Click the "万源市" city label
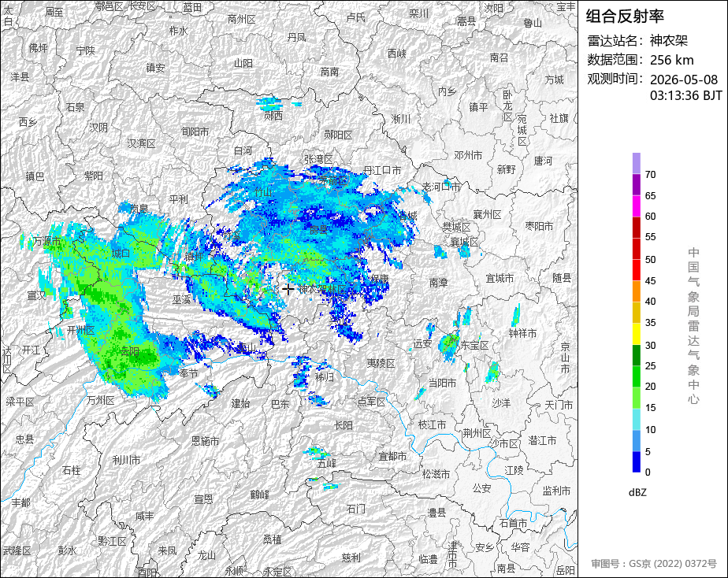Image resolution: width=728 pixels, height=578 pixels. point(47,241)
